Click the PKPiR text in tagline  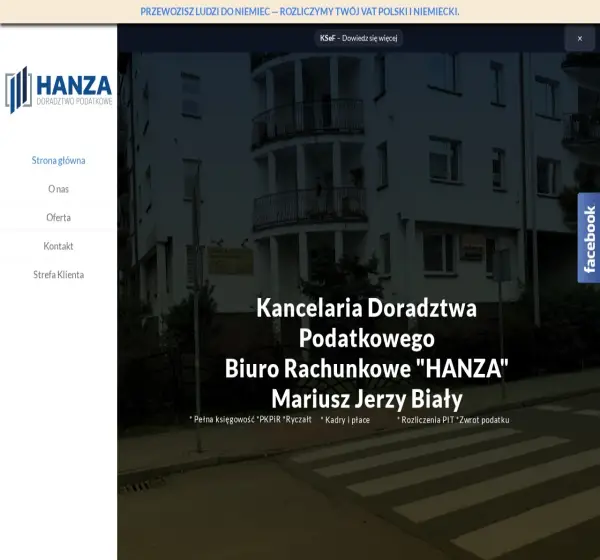(269, 420)
